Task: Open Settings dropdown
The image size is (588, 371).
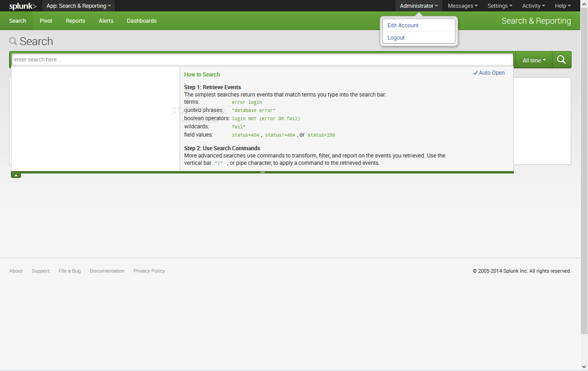Action: point(500,6)
